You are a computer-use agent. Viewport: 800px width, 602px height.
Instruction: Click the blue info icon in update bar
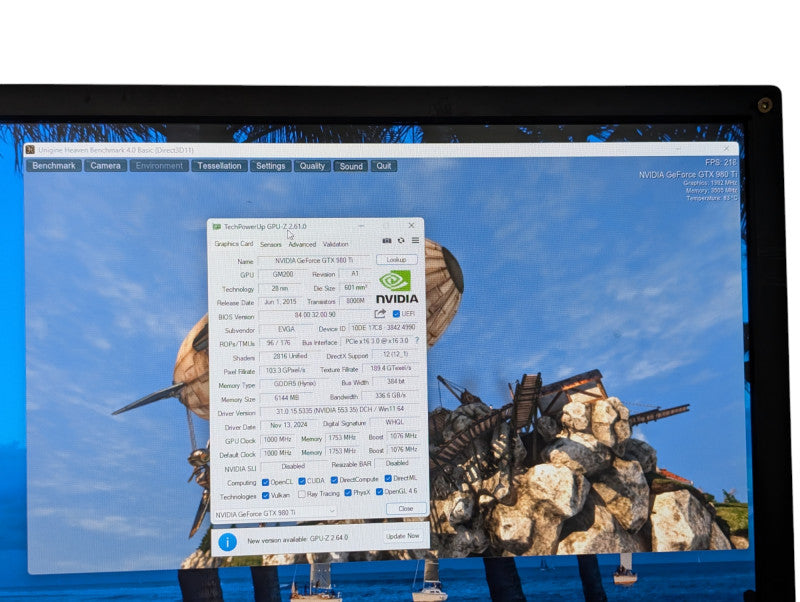pyautogui.click(x=228, y=542)
